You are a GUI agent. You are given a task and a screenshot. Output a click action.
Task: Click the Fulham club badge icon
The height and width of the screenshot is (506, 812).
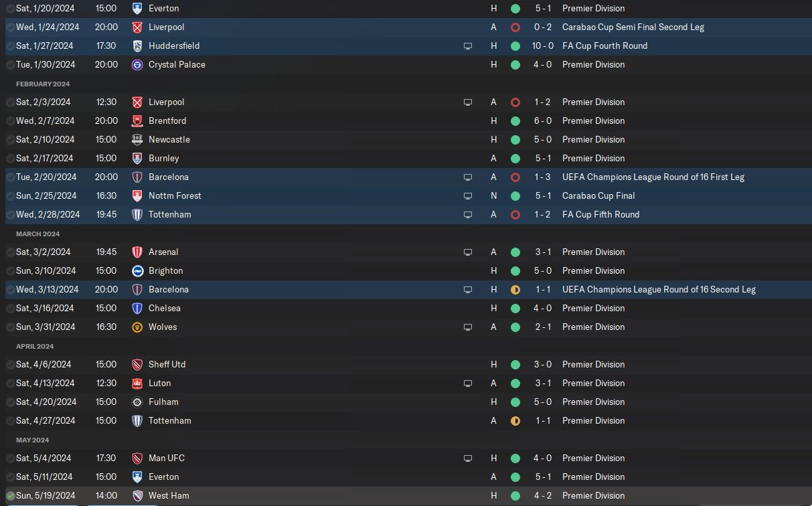click(137, 402)
